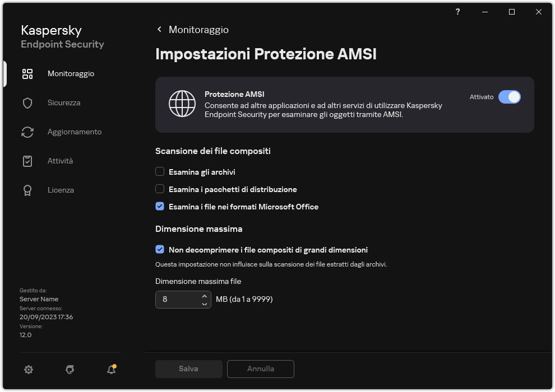Uncheck Esamina i file nei formati Microsoft Office
The height and width of the screenshot is (392, 555).
pos(160,207)
